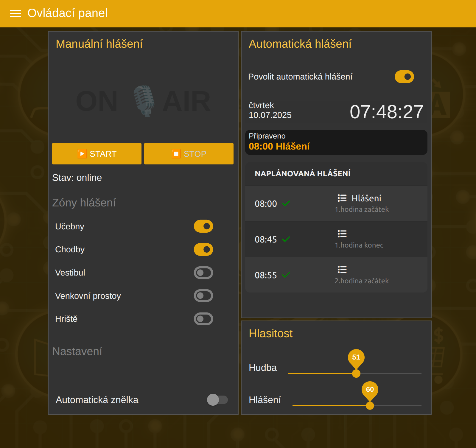This screenshot has width=476, height=448.
Task: Collapse the Naplánovaná hlášení list header
Action: 303,174
